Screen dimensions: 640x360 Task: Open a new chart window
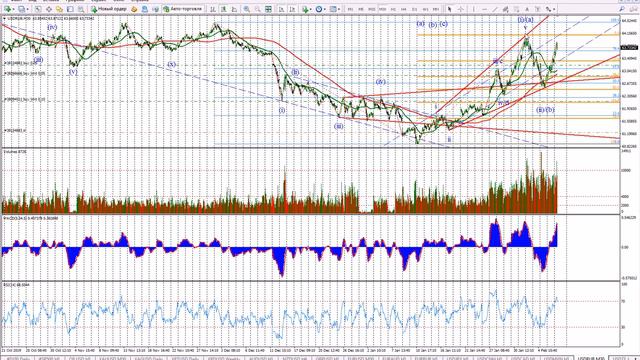click(x=7, y=9)
